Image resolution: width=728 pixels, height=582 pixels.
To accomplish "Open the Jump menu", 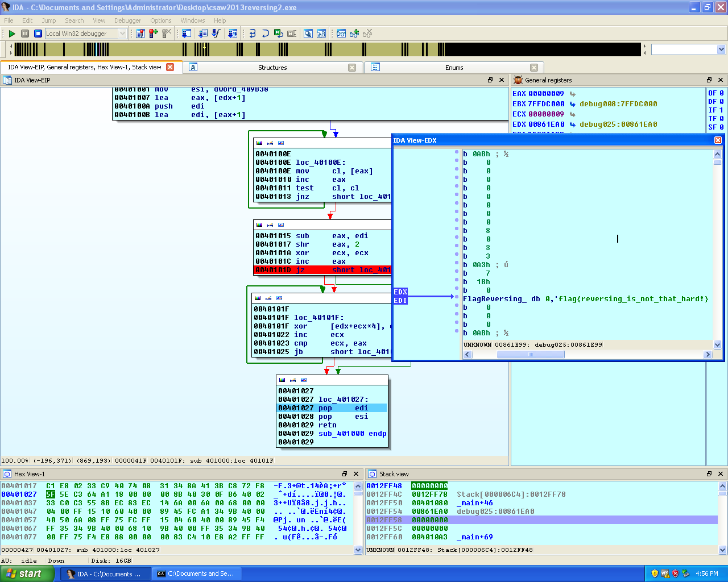I will (x=49, y=20).
